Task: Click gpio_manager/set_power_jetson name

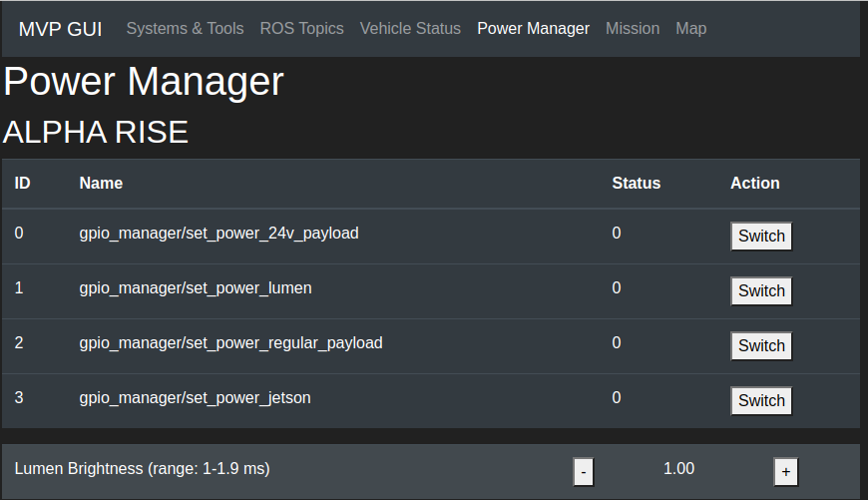Action: (x=195, y=397)
